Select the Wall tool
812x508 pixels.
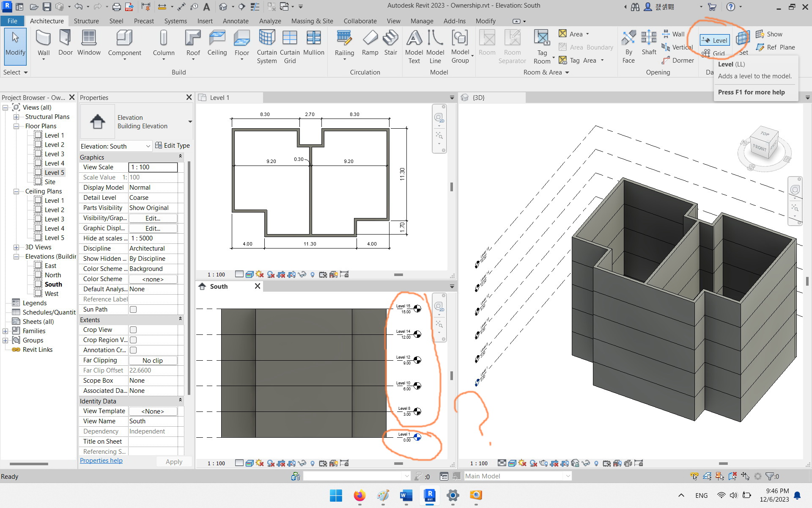(43, 42)
